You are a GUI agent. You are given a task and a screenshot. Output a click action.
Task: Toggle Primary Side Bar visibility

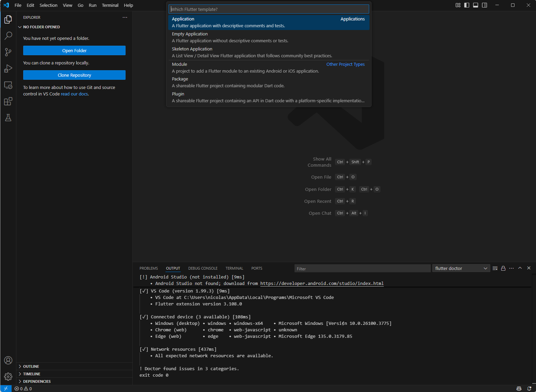pyautogui.click(x=467, y=5)
